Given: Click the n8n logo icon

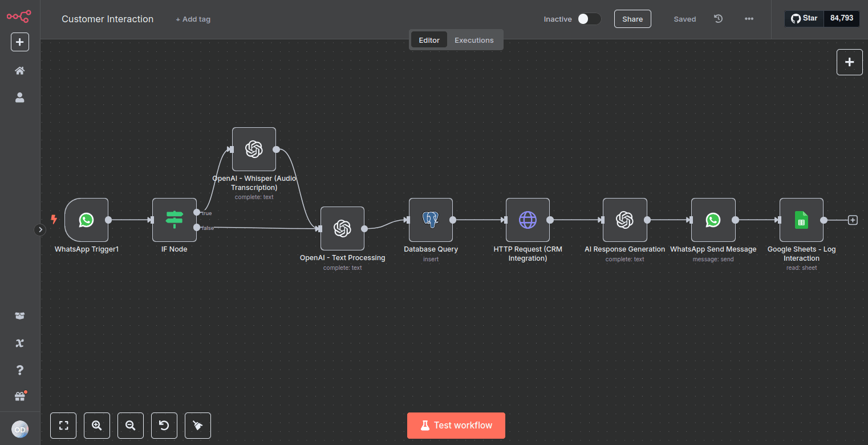Looking at the screenshot, I should [x=19, y=16].
